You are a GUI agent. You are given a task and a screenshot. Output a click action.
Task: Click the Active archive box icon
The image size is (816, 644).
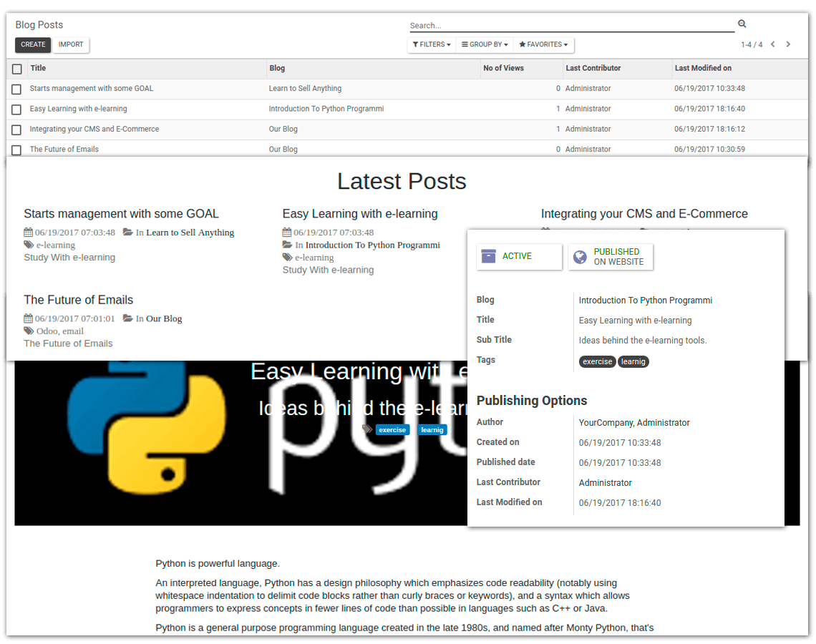point(489,256)
